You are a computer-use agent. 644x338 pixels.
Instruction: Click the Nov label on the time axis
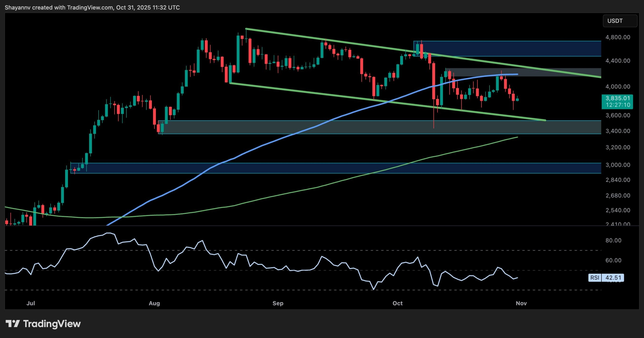521,303
